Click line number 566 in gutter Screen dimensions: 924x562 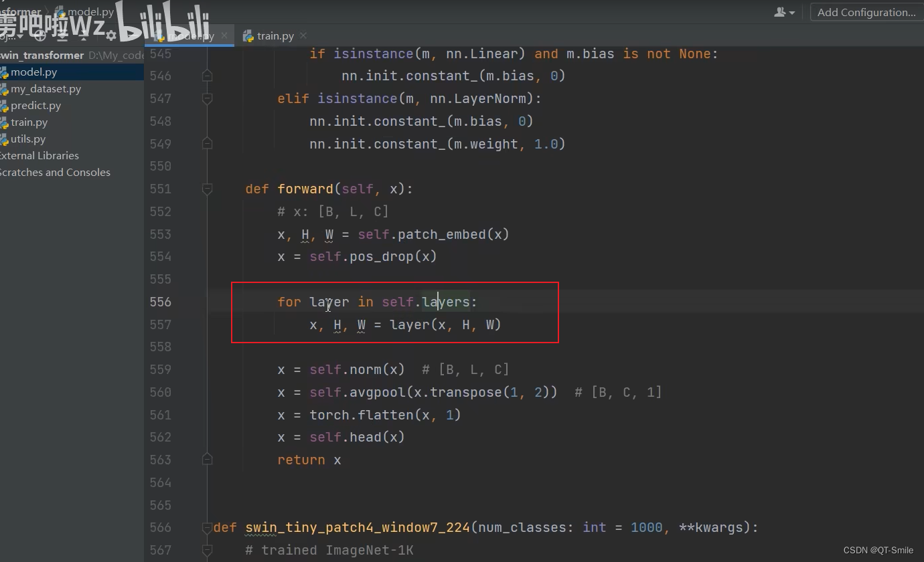[160, 527]
